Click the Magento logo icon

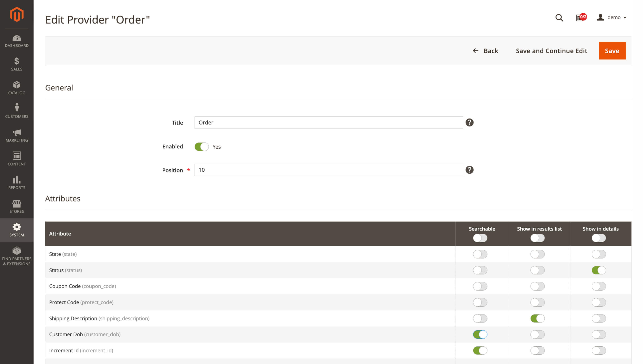(17, 15)
